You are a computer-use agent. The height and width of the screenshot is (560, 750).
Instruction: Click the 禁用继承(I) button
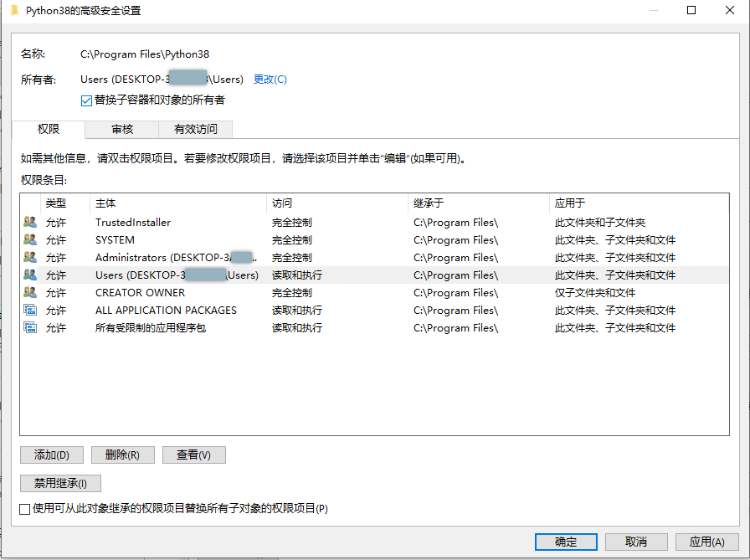pos(60,484)
